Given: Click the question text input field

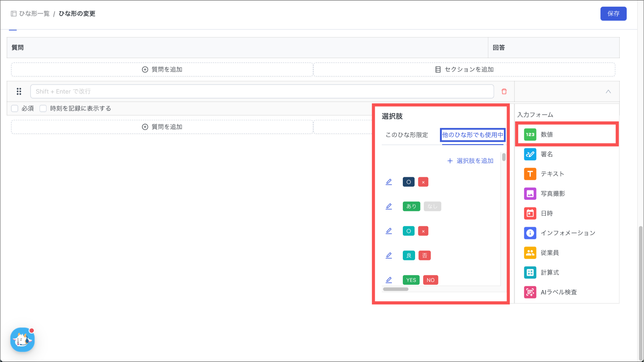Looking at the screenshot, I should 262,92.
